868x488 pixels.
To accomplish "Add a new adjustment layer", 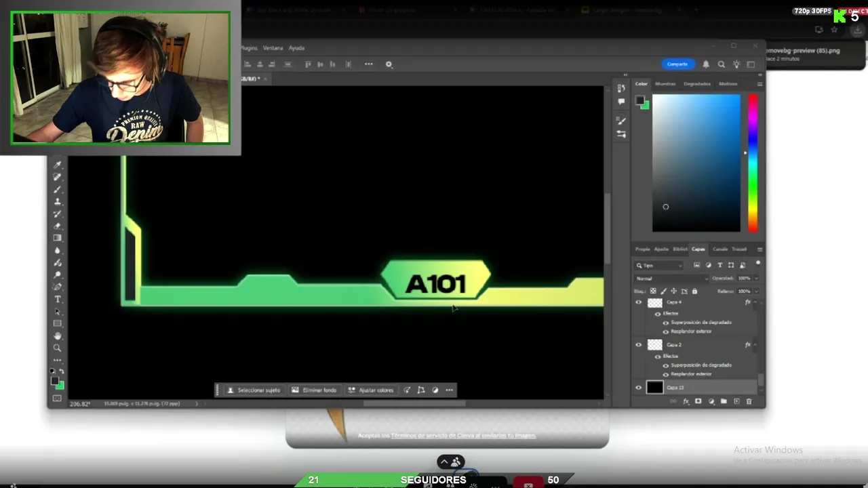I will tap(711, 401).
